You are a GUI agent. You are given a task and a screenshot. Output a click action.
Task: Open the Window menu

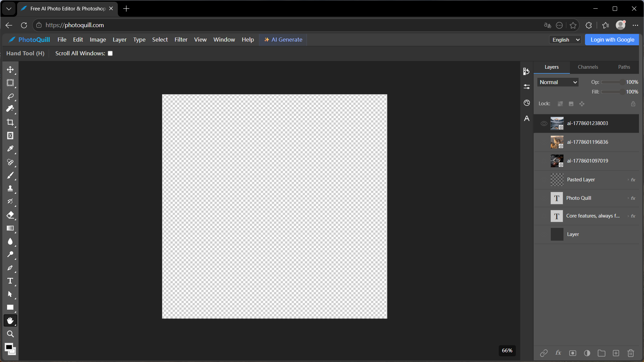coord(224,40)
